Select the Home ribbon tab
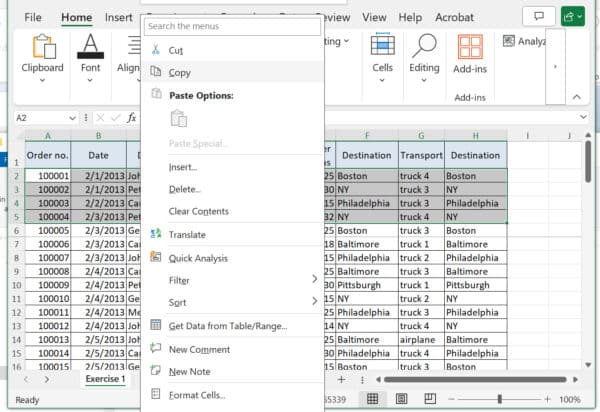 77,17
